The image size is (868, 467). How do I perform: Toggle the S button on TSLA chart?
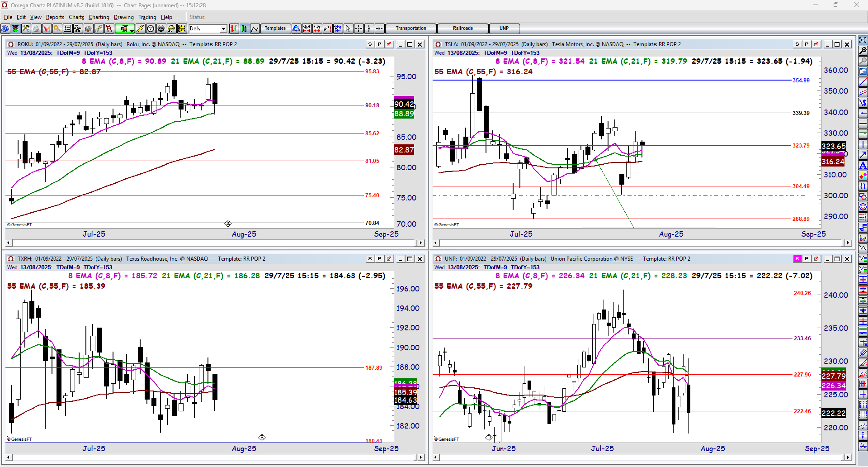pos(797,44)
